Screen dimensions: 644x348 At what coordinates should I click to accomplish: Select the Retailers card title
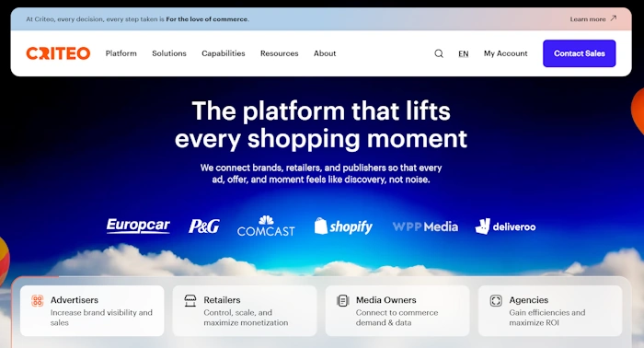tap(222, 300)
